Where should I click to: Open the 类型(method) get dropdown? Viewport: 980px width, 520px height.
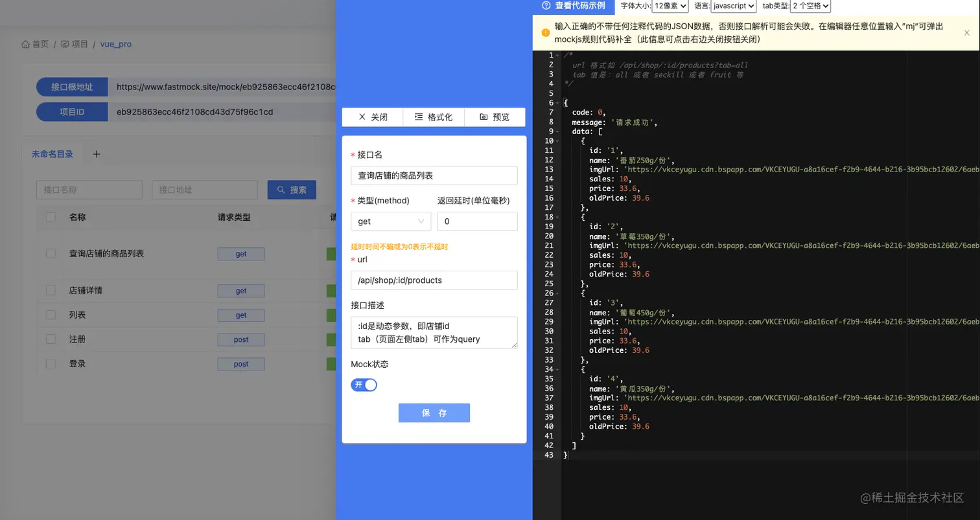click(391, 221)
